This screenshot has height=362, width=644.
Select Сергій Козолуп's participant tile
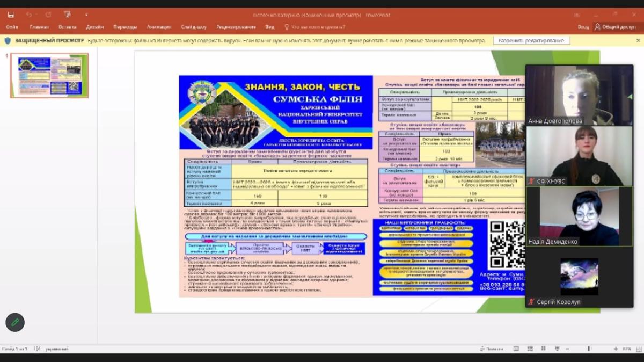click(x=579, y=277)
